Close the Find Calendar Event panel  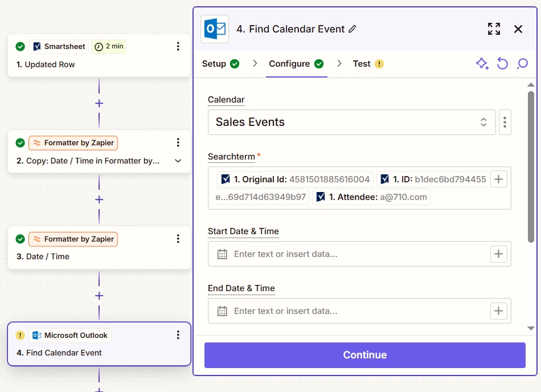(x=518, y=29)
